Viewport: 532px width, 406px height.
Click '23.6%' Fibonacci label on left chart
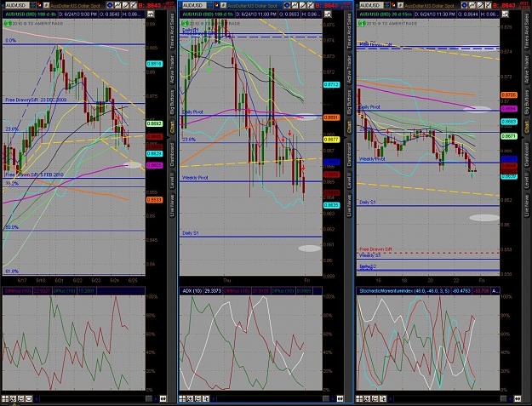(12, 129)
